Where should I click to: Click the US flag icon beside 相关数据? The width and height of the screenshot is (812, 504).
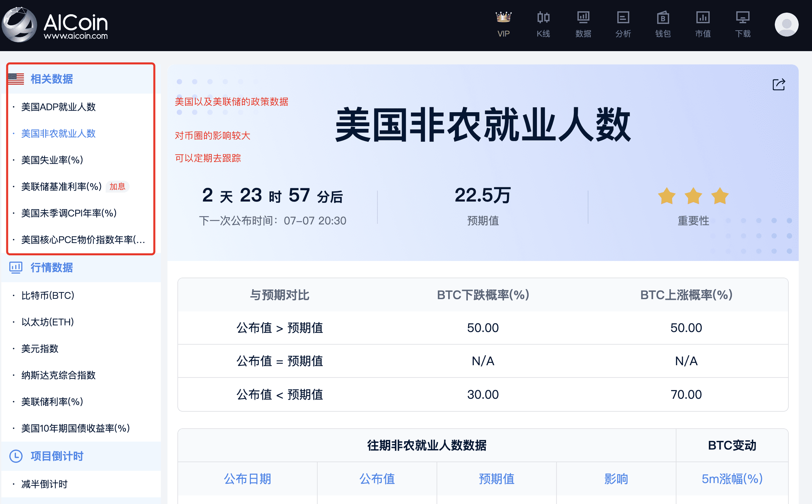[x=16, y=79]
